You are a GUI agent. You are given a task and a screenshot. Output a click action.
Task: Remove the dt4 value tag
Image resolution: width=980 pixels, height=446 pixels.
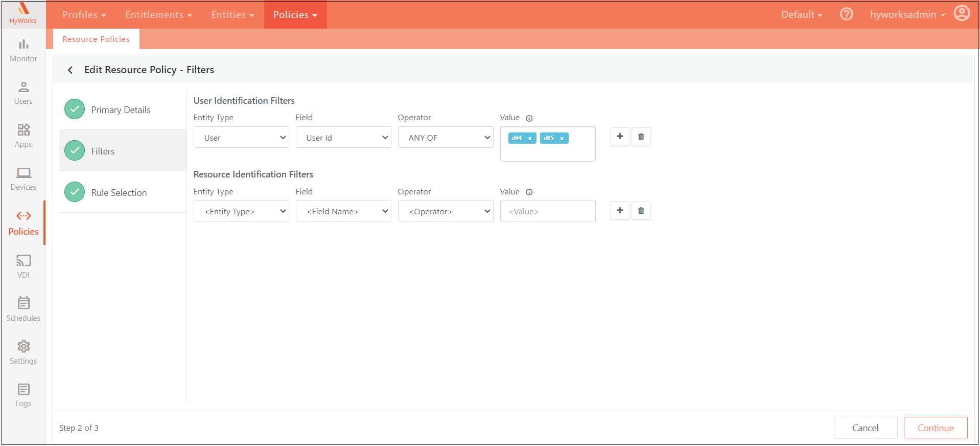point(530,138)
